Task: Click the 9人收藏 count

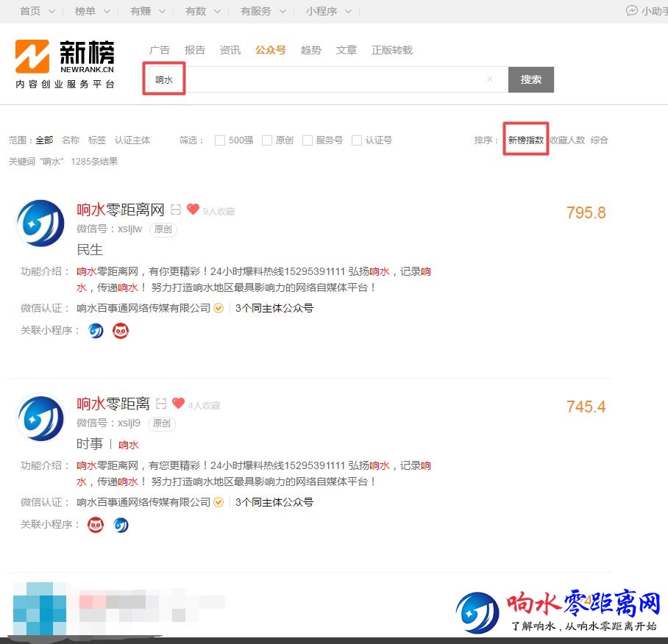Action: pyautogui.click(x=219, y=212)
